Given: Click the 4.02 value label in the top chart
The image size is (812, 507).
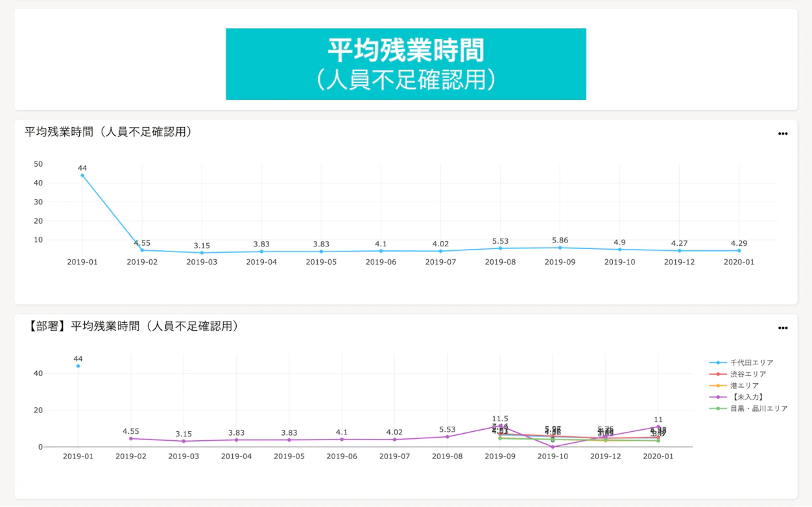Looking at the screenshot, I should tap(440, 244).
